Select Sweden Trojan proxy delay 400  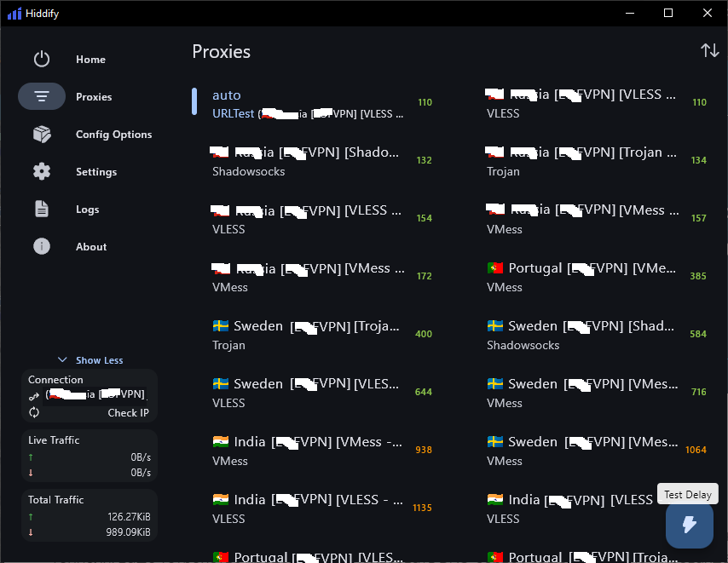pyautogui.click(x=321, y=335)
